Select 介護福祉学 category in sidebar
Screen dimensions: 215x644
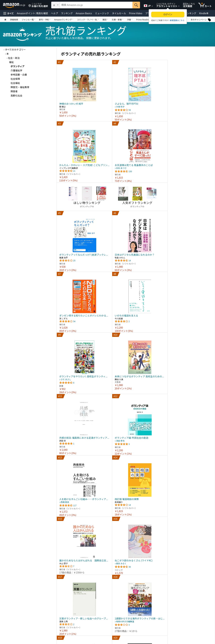point(16,71)
